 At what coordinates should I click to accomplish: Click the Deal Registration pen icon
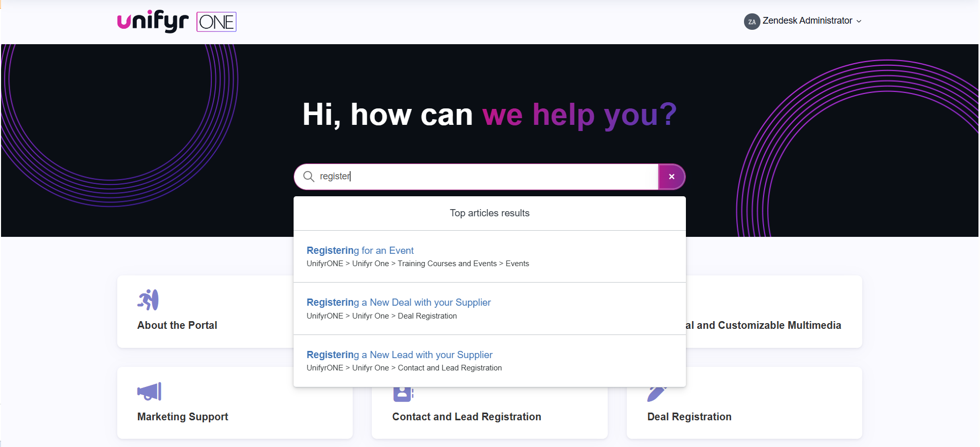click(657, 394)
